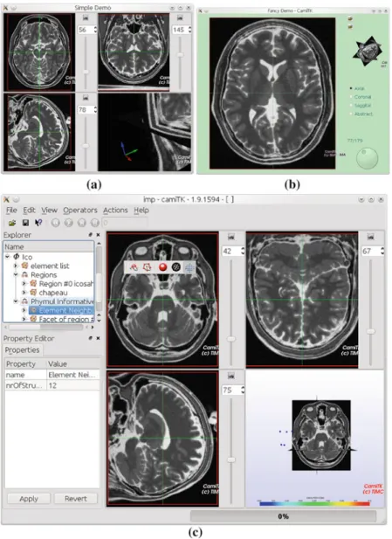Switch to the Properties tab

[23, 350]
